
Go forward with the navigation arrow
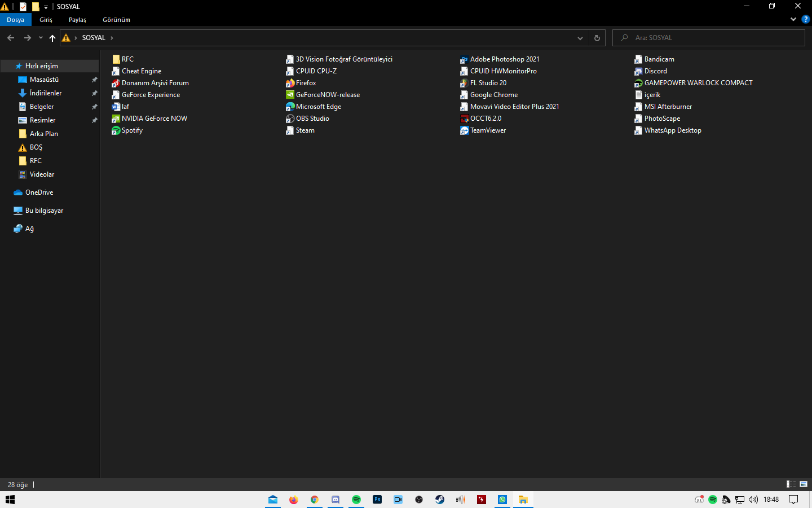pyautogui.click(x=27, y=38)
